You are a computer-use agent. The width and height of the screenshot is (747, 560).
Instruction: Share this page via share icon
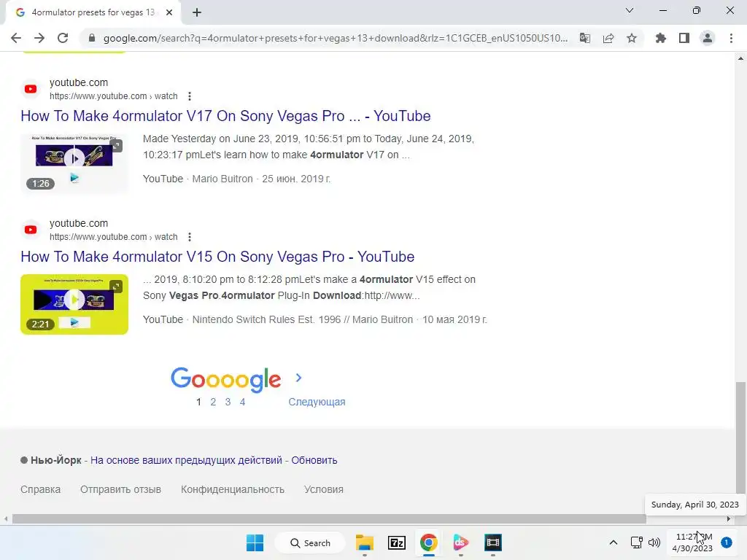pyautogui.click(x=608, y=38)
